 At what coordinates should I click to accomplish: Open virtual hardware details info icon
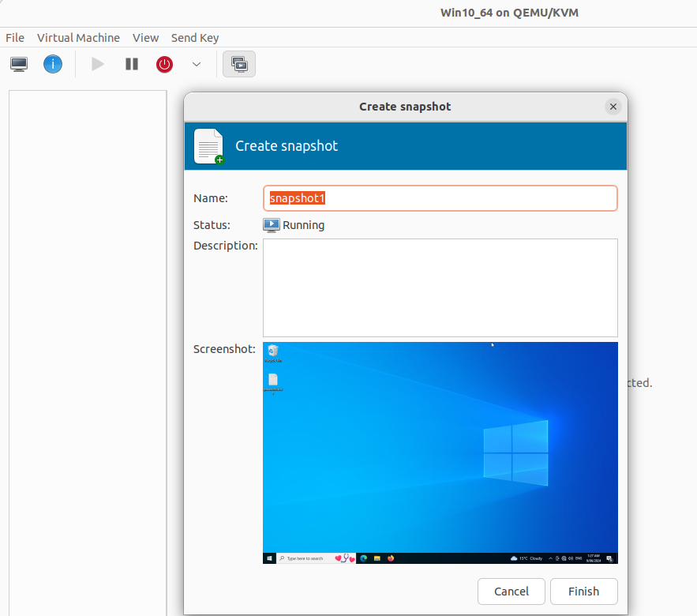tap(52, 65)
